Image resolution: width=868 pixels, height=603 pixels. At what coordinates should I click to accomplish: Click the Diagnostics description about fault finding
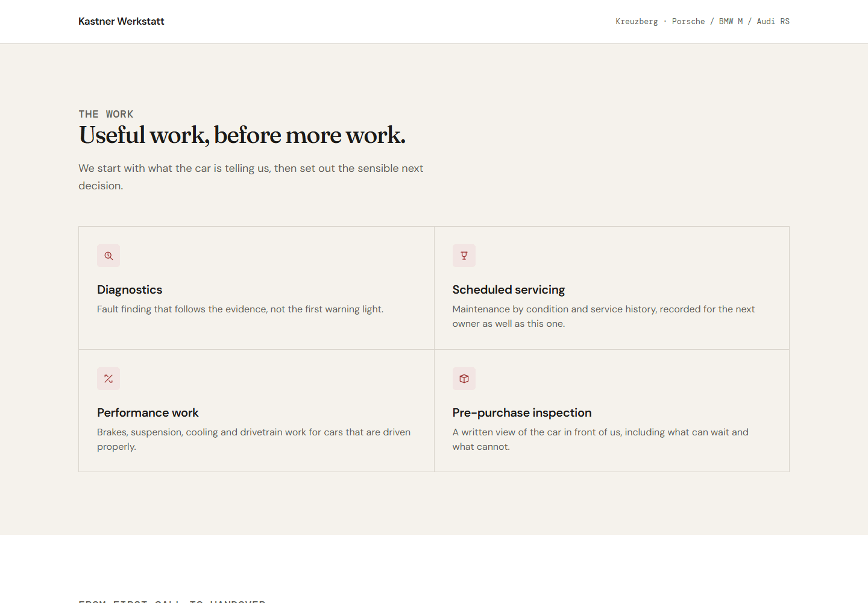click(x=240, y=309)
